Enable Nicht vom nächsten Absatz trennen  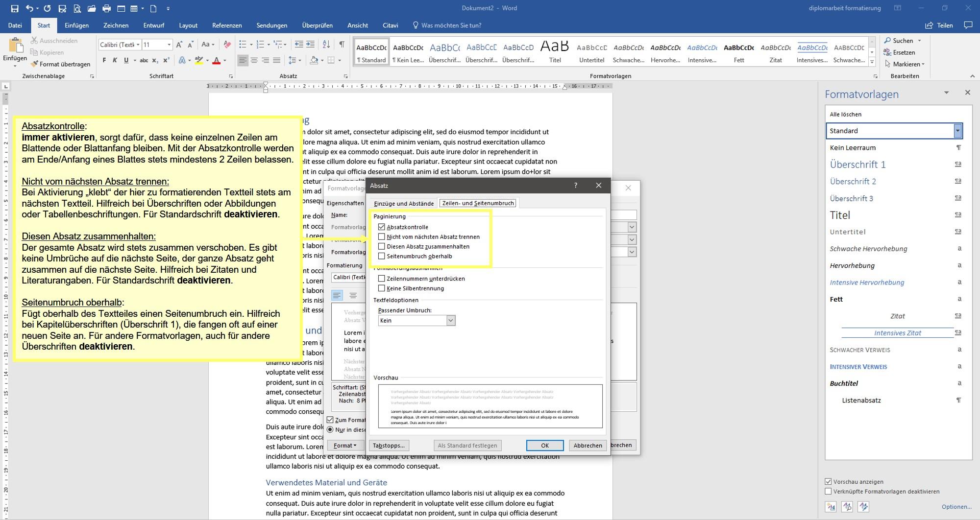(382, 237)
